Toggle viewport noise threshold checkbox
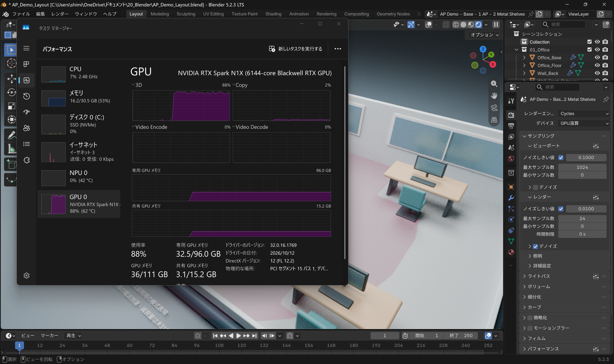The image size is (614, 364). pyautogui.click(x=561, y=158)
